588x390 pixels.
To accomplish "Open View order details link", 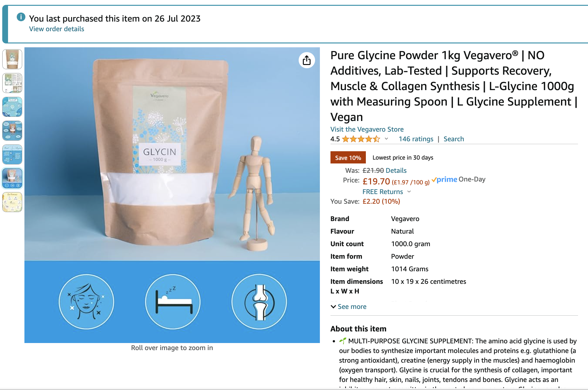I will [x=57, y=29].
